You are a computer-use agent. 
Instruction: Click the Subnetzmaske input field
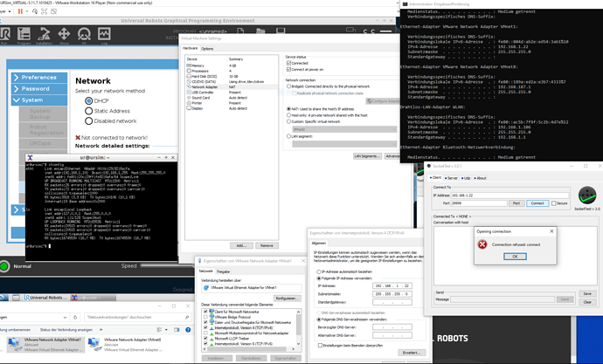tap(392, 294)
